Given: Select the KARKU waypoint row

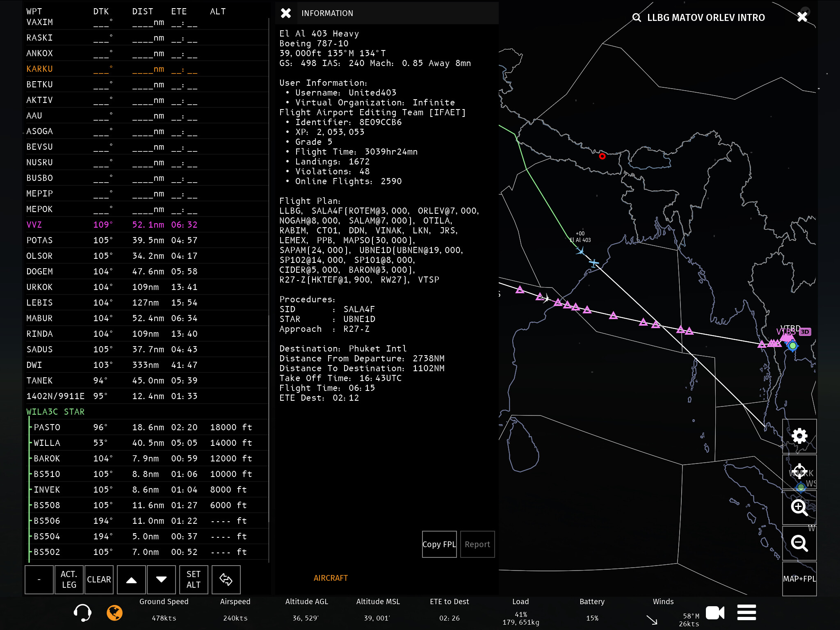Looking at the screenshot, I should [x=39, y=69].
